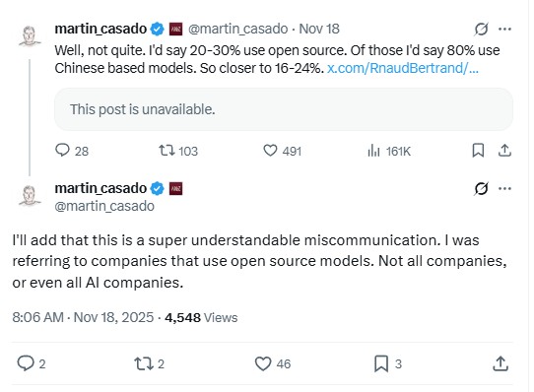The height and width of the screenshot is (392, 534).
Task: Share the main tweet
Action: pyautogui.click(x=501, y=363)
